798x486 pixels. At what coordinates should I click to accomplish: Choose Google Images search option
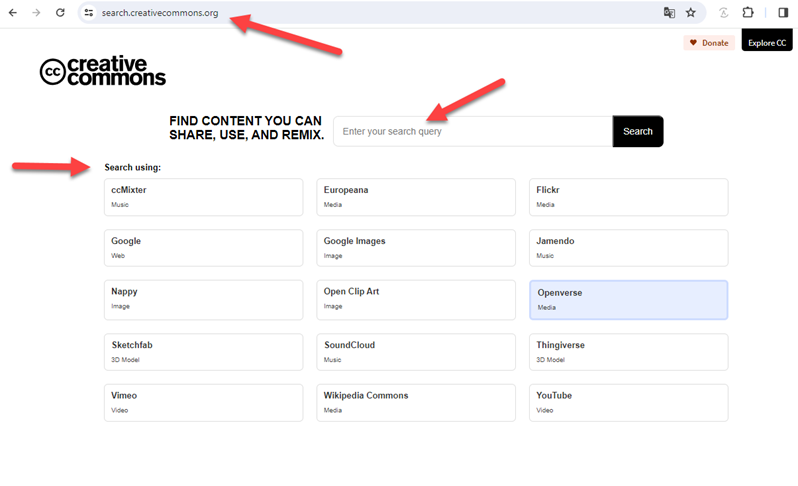[415, 247]
